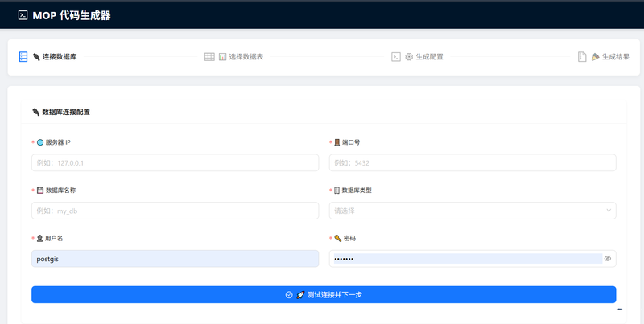Click the rocket emoji in blue button
Screen dimensions: 644x324
[300, 295]
